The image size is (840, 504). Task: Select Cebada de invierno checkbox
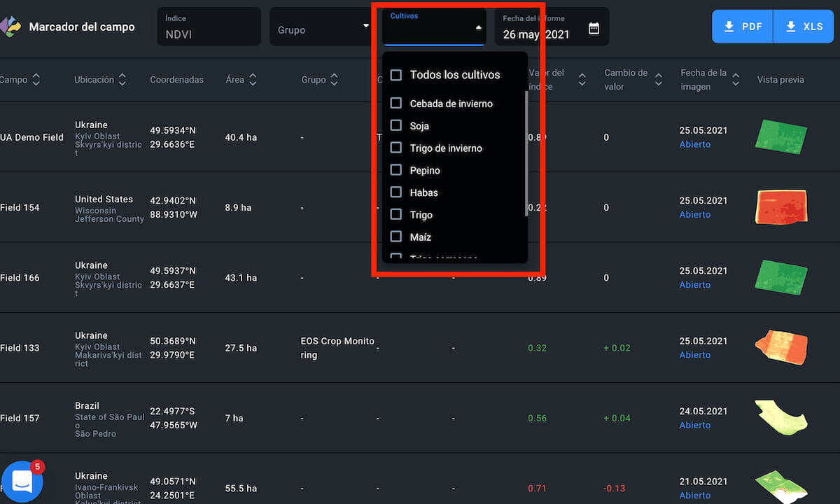click(396, 104)
